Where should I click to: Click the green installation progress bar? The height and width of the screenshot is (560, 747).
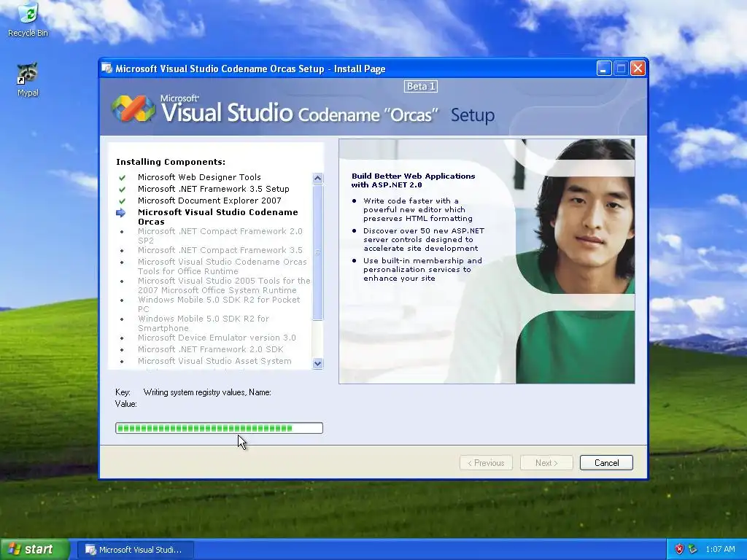coord(219,428)
